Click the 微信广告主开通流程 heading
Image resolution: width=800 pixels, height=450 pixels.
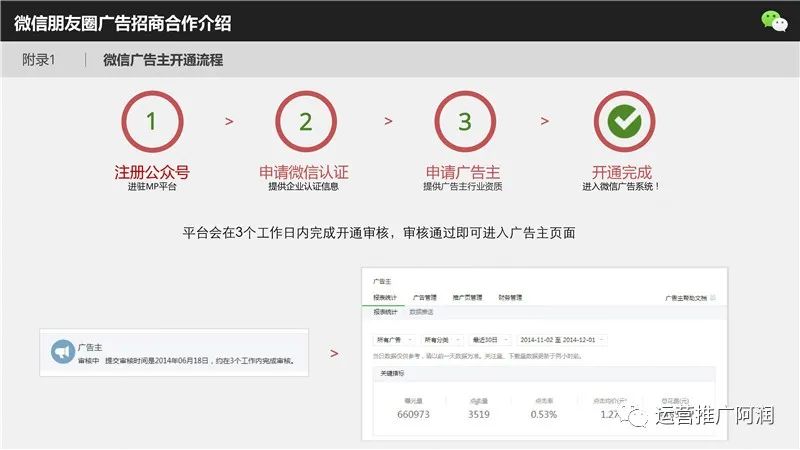pos(163,60)
